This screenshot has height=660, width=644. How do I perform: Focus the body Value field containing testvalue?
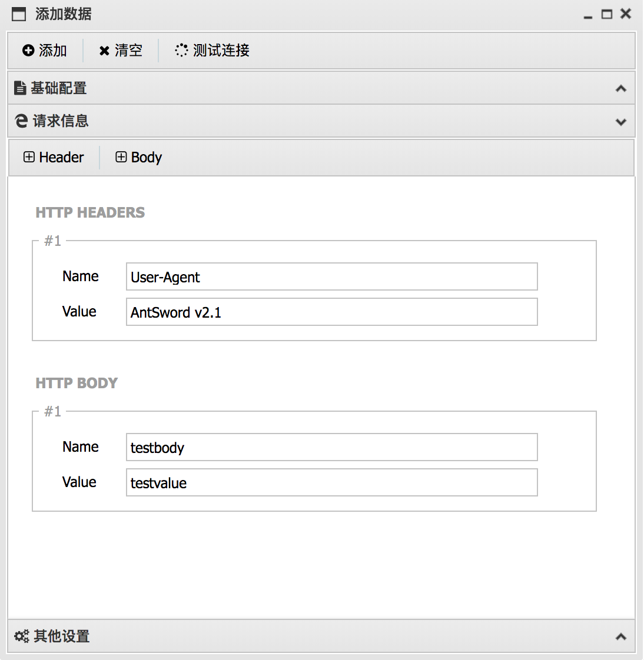[x=332, y=482]
